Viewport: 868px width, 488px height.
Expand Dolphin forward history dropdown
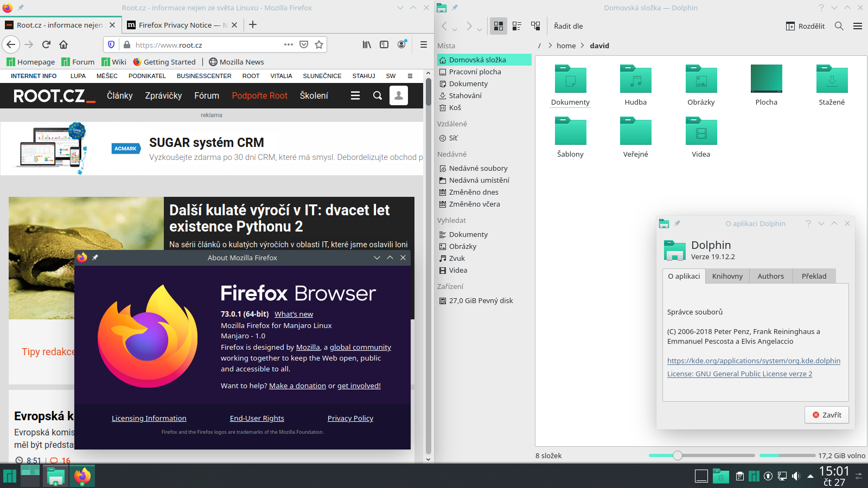pyautogui.click(x=480, y=29)
